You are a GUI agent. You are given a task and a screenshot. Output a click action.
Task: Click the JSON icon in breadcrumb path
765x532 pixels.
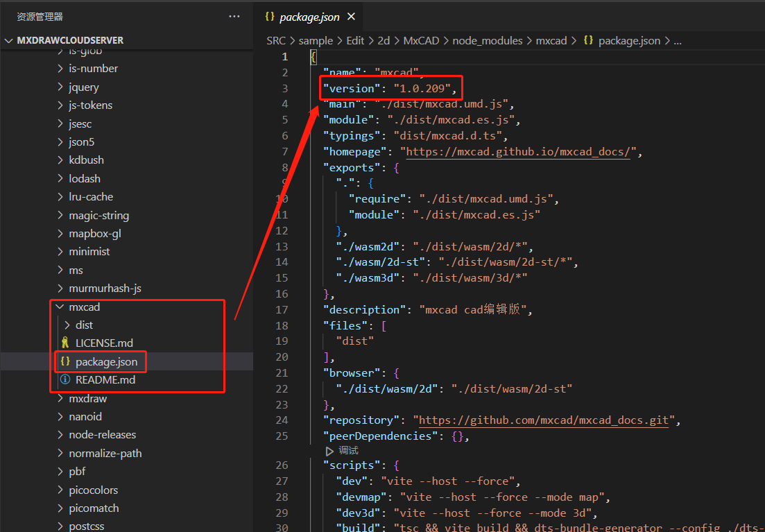click(x=587, y=41)
